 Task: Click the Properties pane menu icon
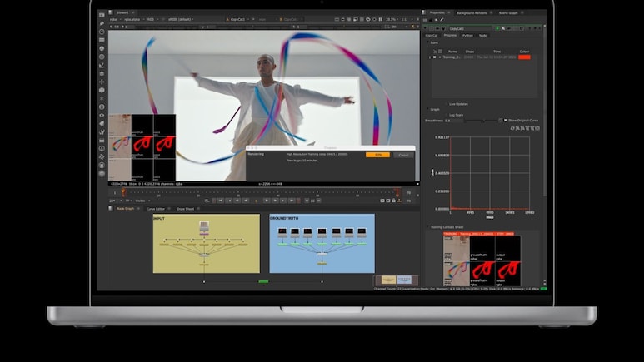(x=424, y=12)
